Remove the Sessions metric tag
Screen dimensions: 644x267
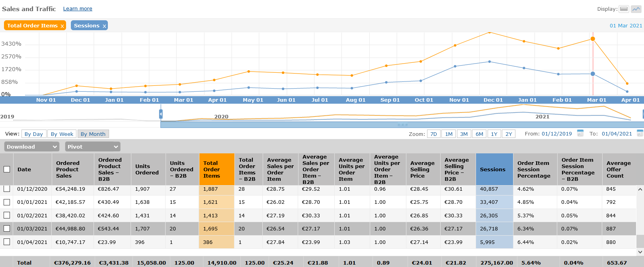[104, 26]
